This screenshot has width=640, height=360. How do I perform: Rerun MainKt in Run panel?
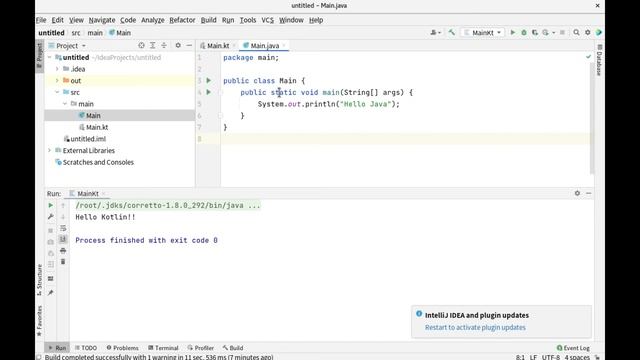click(x=51, y=205)
